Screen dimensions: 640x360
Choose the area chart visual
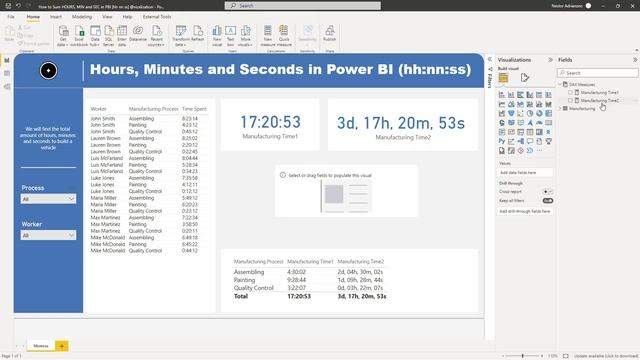pos(511,104)
